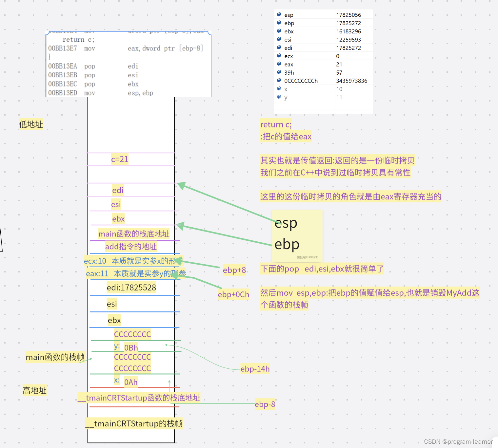Select the eax:11 parameter label

point(136,273)
